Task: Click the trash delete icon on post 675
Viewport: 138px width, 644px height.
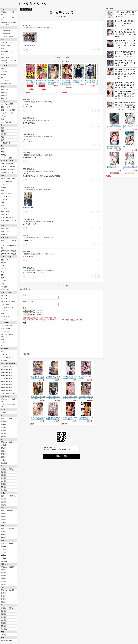Action: click(95, 111)
